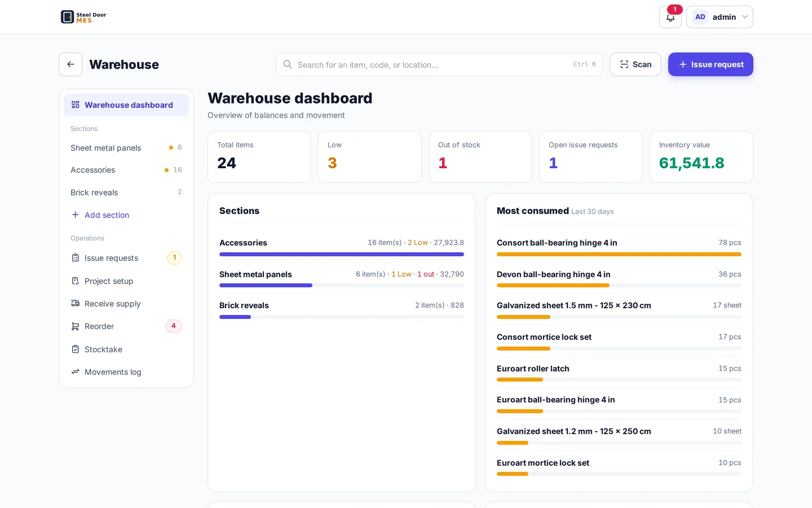Viewport: 812px width, 508px height.
Task: Click the Accessories row in Sections panel
Action: coord(342,246)
